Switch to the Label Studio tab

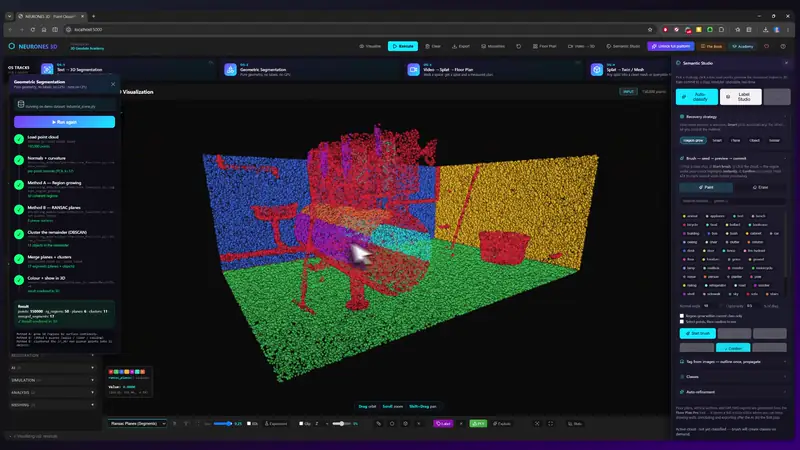pyautogui.click(x=740, y=96)
